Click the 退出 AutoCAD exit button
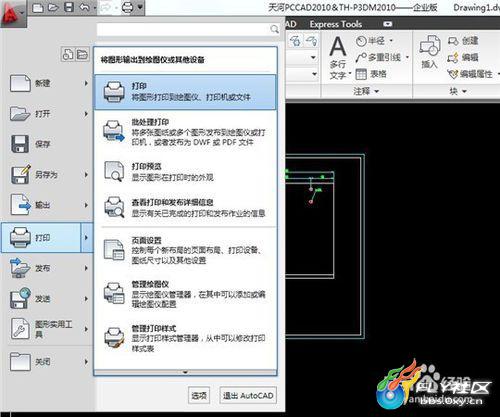The image size is (500, 417). (x=248, y=396)
